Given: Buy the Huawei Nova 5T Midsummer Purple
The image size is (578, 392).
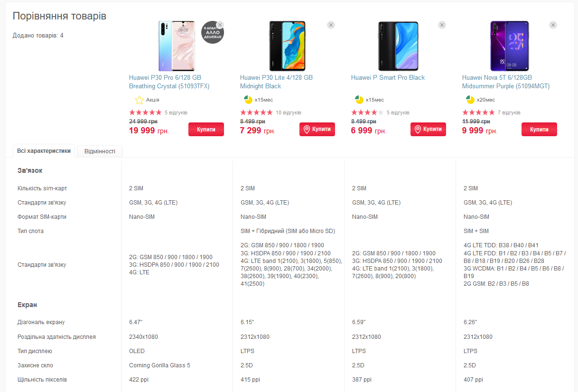Looking at the screenshot, I should [x=539, y=130].
